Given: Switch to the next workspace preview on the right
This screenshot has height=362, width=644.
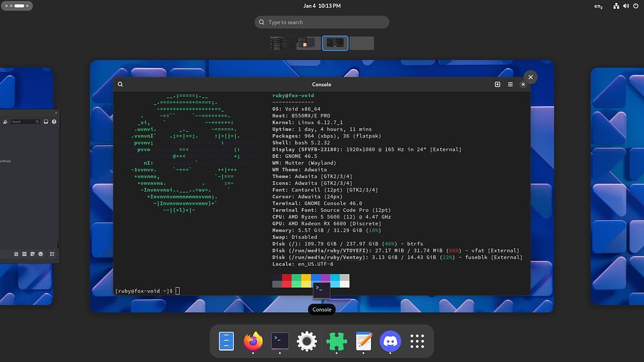Looking at the screenshot, I should tap(618, 186).
